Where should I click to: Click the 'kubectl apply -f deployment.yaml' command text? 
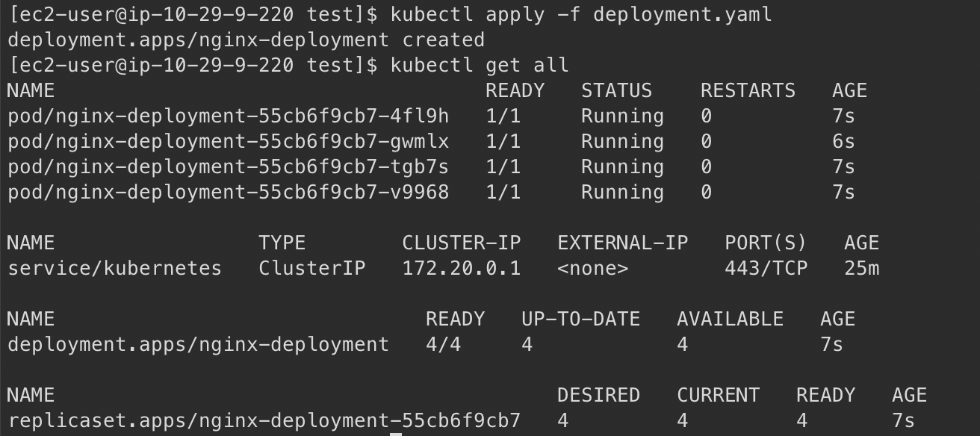coord(580,14)
